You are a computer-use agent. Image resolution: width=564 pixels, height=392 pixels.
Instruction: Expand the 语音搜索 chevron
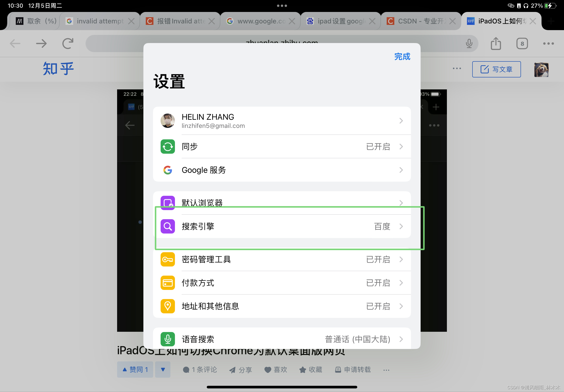(x=401, y=339)
